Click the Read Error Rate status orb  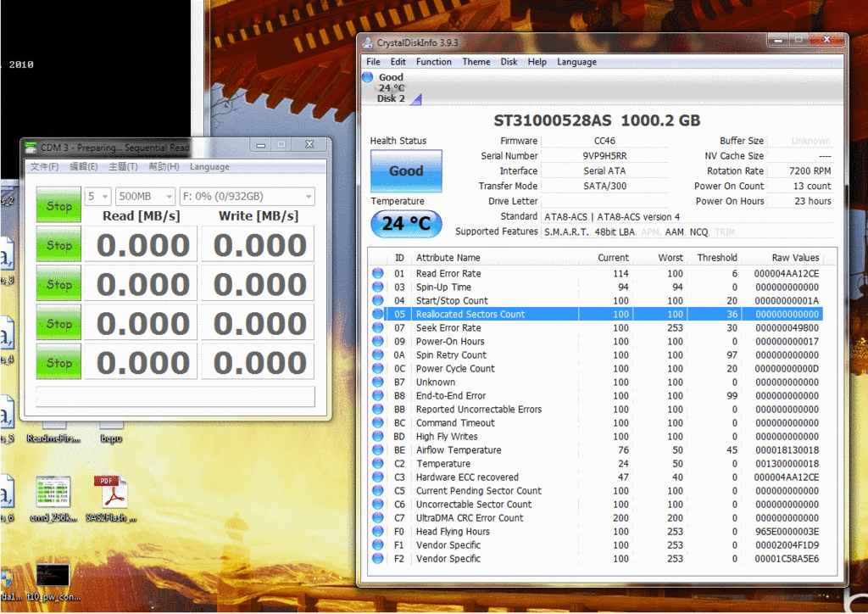pyautogui.click(x=378, y=273)
